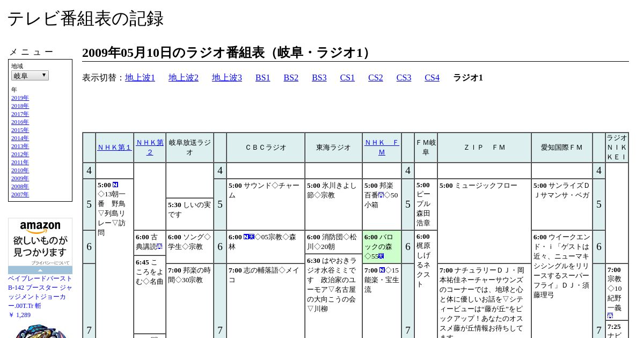
Task: Open the 2008年 year link
Action: pyautogui.click(x=20, y=186)
